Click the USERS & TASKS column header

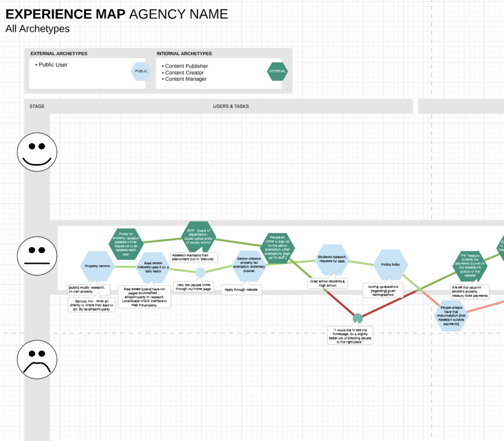click(x=231, y=106)
